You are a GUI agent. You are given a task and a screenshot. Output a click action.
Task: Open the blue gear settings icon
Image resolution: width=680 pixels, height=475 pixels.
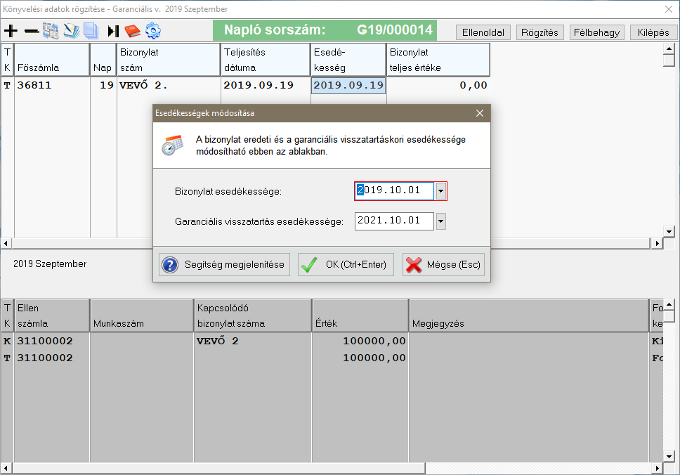pos(153,31)
